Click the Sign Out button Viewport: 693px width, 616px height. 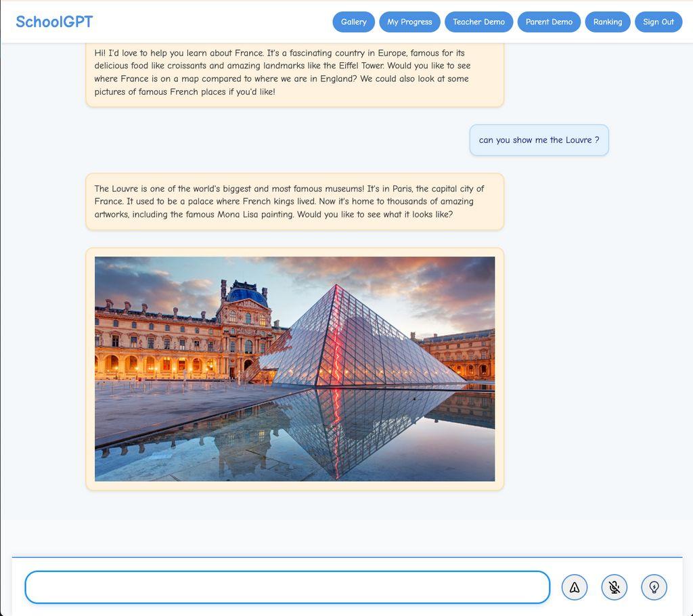tap(658, 22)
